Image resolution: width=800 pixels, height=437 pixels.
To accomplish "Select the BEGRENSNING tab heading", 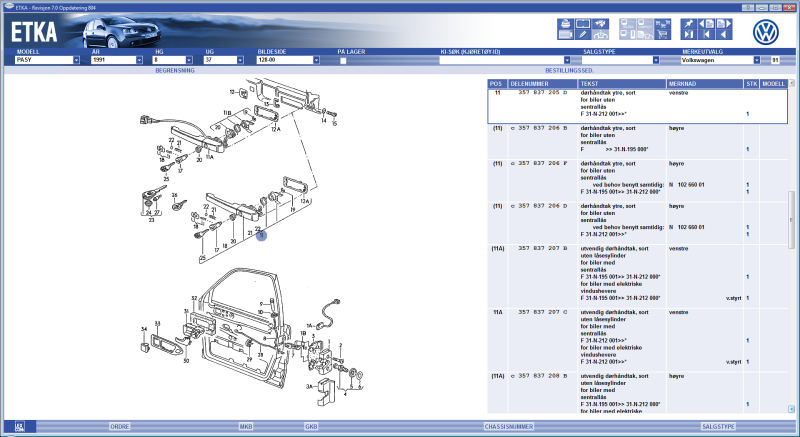I will (176, 71).
